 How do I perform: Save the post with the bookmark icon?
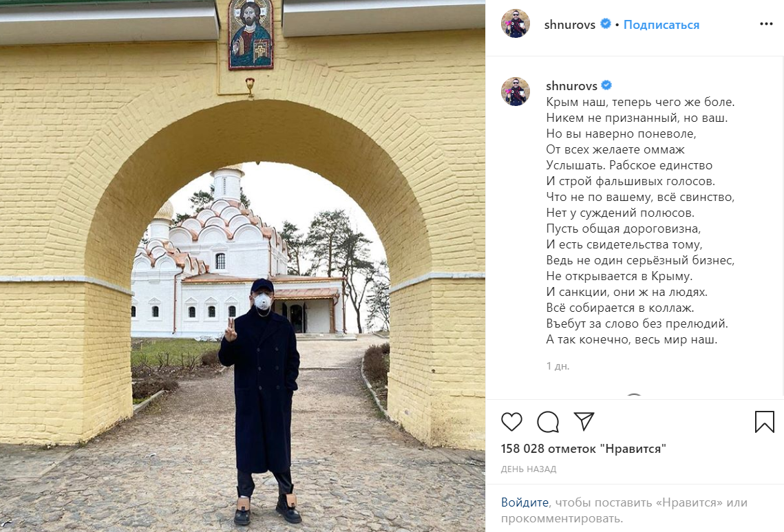(765, 422)
